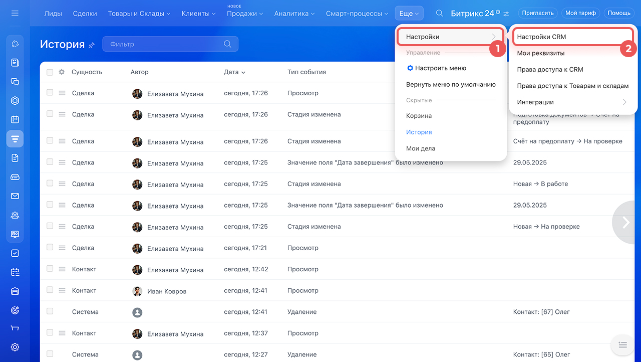
Task: Check the Система row at 12:41
Action: [50, 311]
